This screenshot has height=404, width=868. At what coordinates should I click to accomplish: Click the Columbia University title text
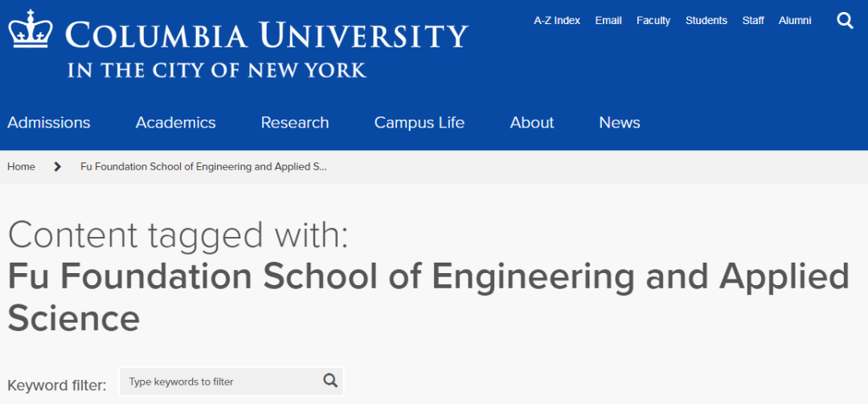tap(266, 37)
